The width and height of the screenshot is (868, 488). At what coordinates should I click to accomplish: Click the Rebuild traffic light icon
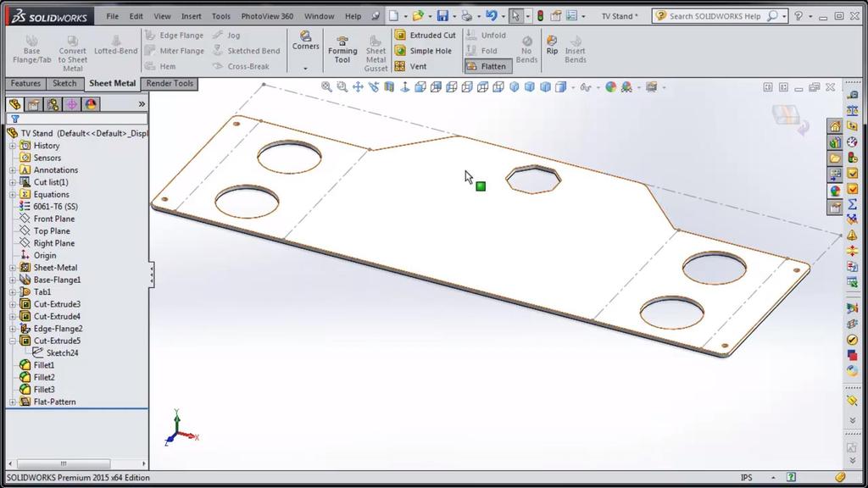coord(540,16)
